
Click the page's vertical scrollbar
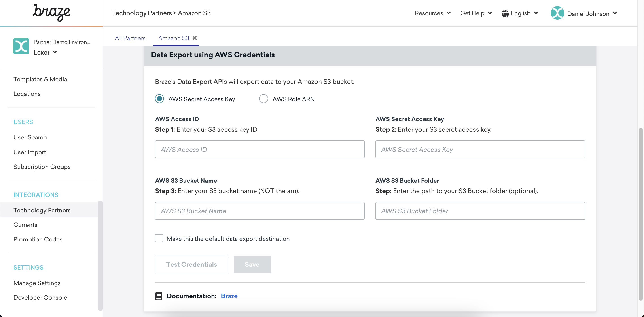[640, 214]
